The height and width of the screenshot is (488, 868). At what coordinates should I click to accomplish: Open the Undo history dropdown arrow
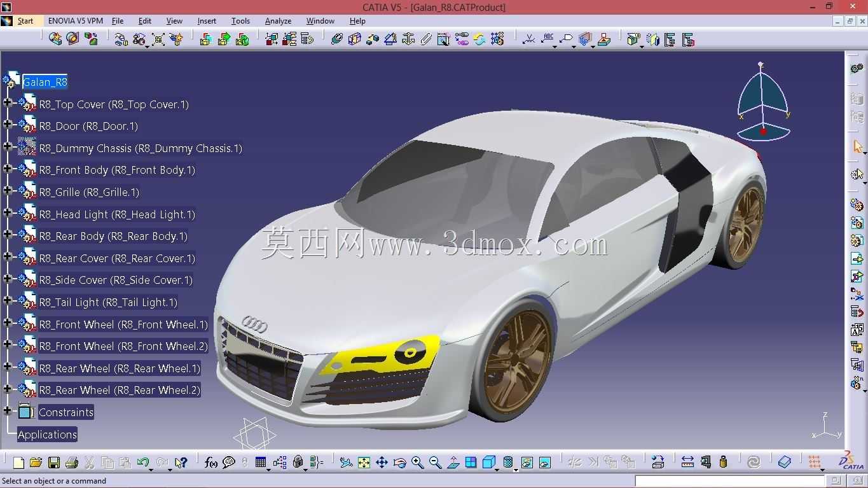pyautogui.click(x=151, y=469)
